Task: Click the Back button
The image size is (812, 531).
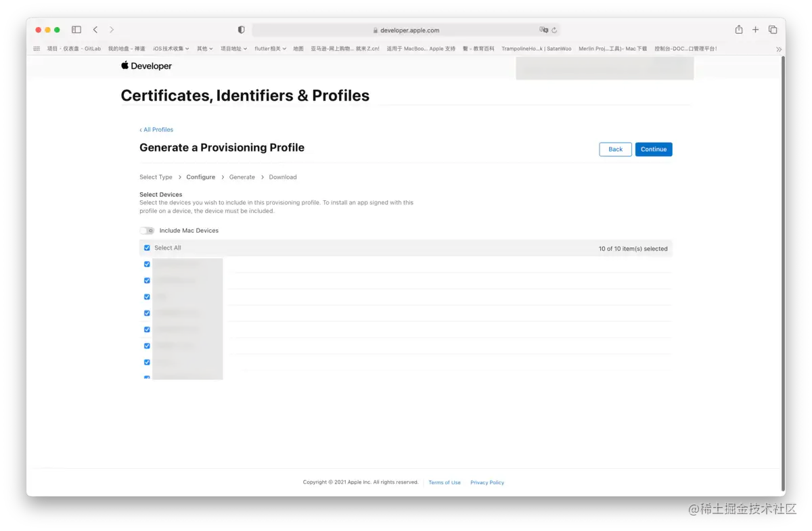Action: 615,149
